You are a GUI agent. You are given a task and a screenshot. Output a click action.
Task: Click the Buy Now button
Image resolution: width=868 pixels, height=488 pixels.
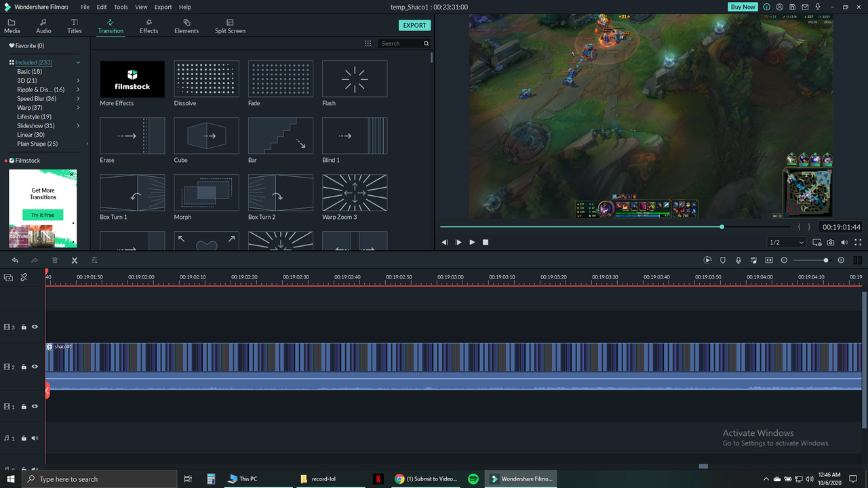[743, 7]
